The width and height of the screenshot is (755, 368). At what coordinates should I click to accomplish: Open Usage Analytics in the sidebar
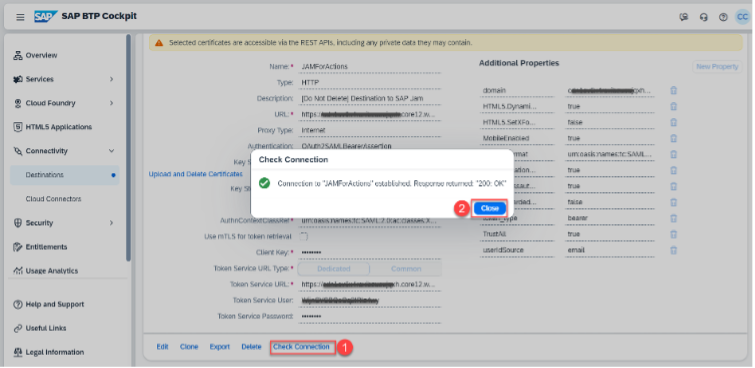point(52,271)
